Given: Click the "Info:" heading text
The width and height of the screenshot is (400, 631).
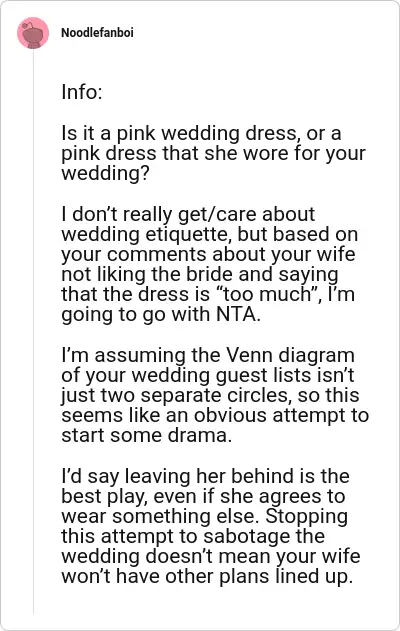Looking at the screenshot, I should click(x=82, y=92).
